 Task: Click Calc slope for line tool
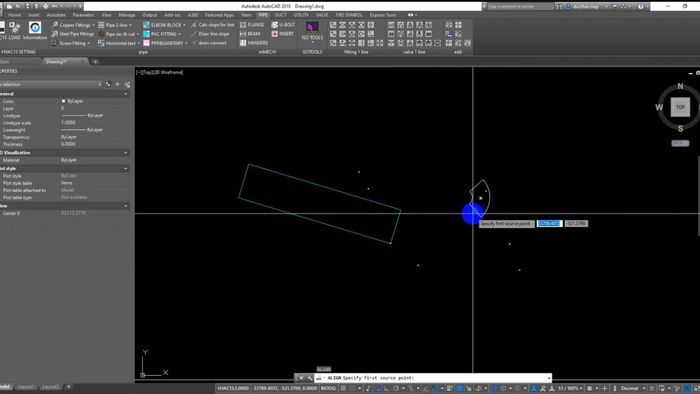pos(212,25)
